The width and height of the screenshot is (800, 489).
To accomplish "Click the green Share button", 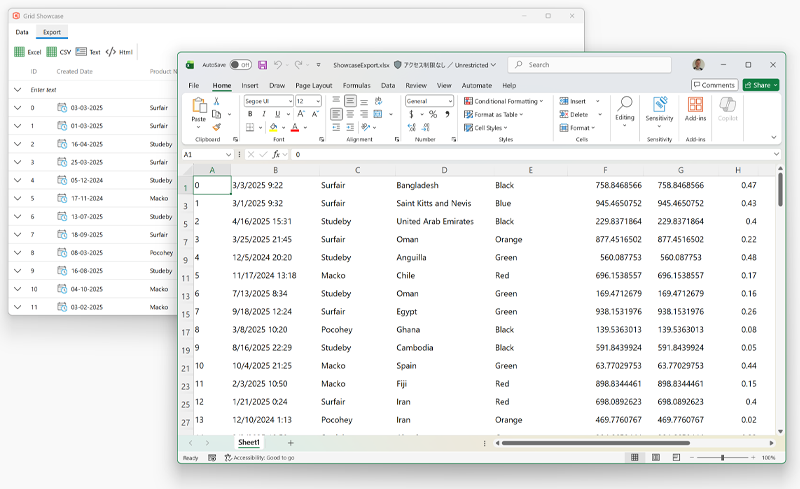I will click(x=761, y=85).
